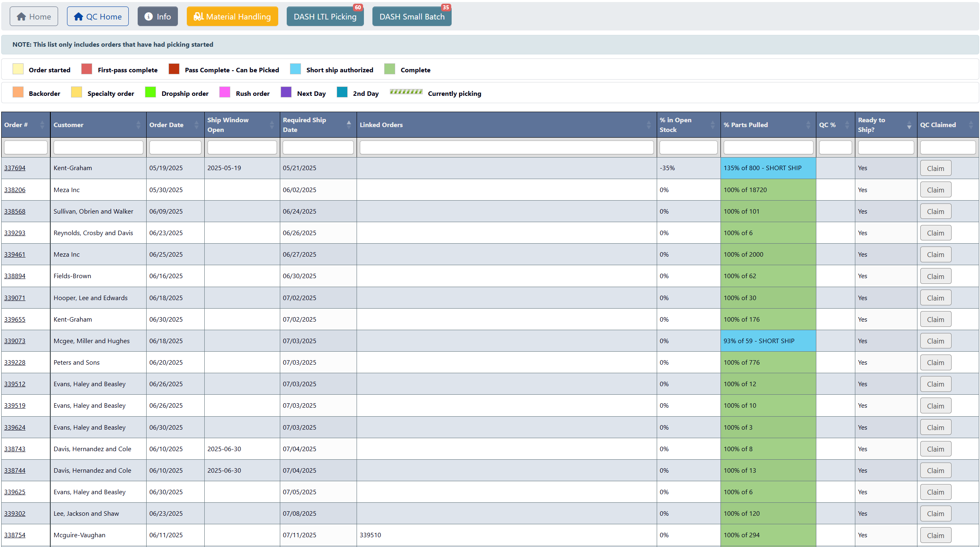Click the house icon in the Home button

click(x=22, y=17)
